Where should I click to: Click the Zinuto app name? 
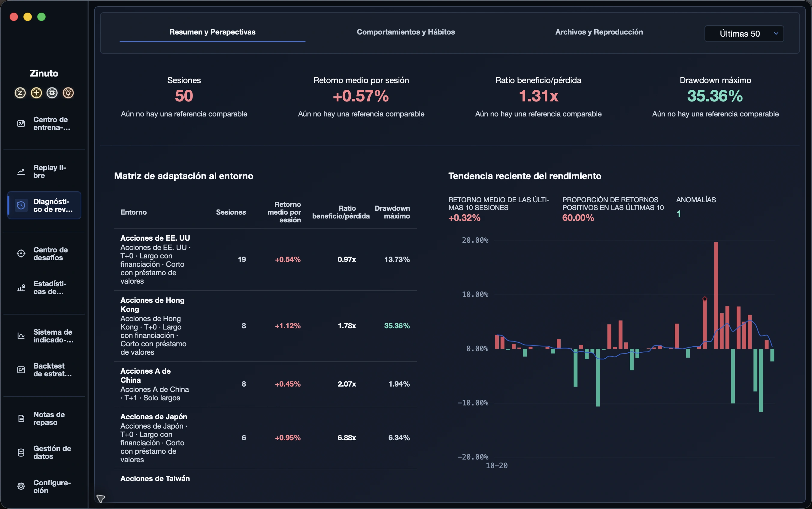point(44,74)
